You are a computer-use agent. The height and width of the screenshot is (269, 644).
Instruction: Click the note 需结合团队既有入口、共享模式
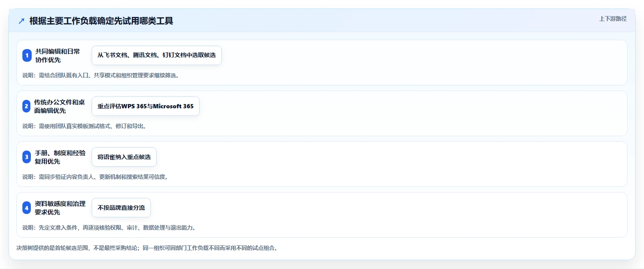coord(101,75)
